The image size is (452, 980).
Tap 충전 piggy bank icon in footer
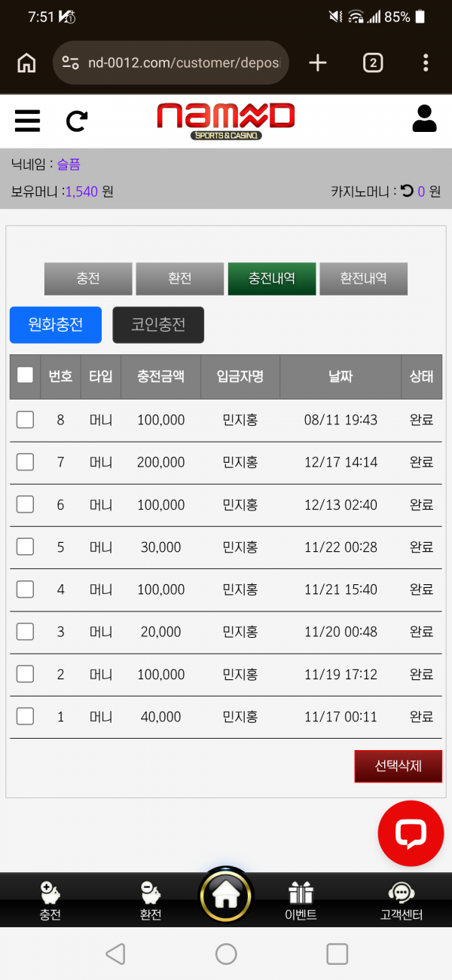[x=50, y=893]
